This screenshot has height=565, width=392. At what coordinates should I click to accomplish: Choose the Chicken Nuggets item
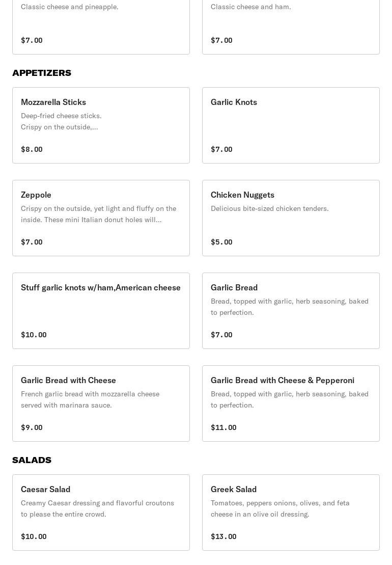coord(291,218)
